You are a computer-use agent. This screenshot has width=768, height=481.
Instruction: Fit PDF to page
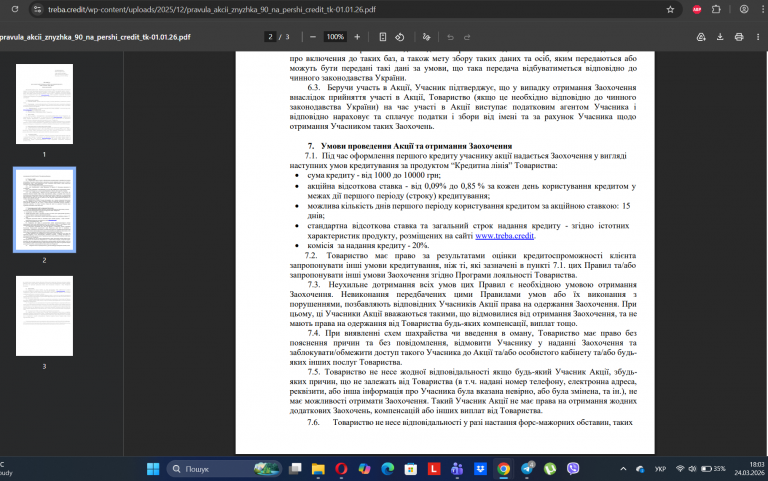[x=383, y=37]
